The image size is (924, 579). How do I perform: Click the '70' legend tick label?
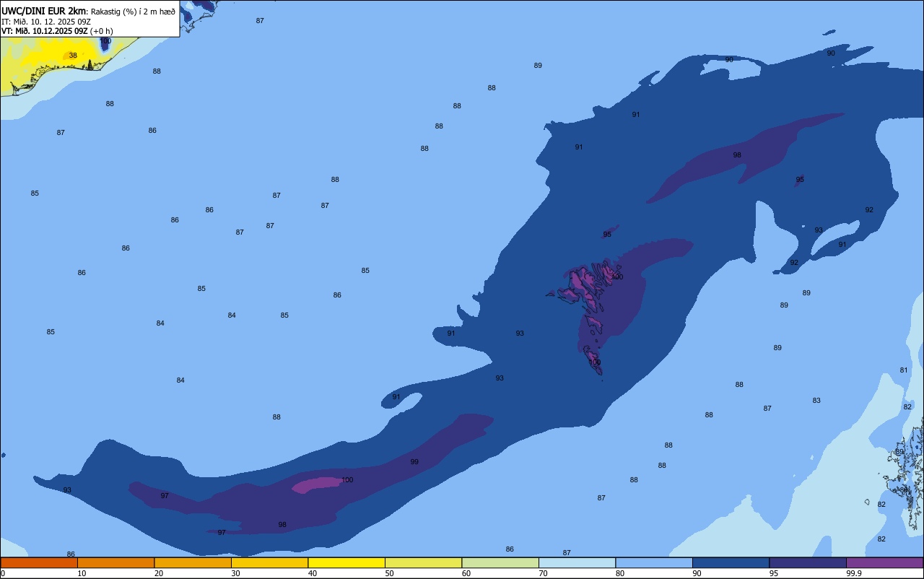(x=543, y=573)
